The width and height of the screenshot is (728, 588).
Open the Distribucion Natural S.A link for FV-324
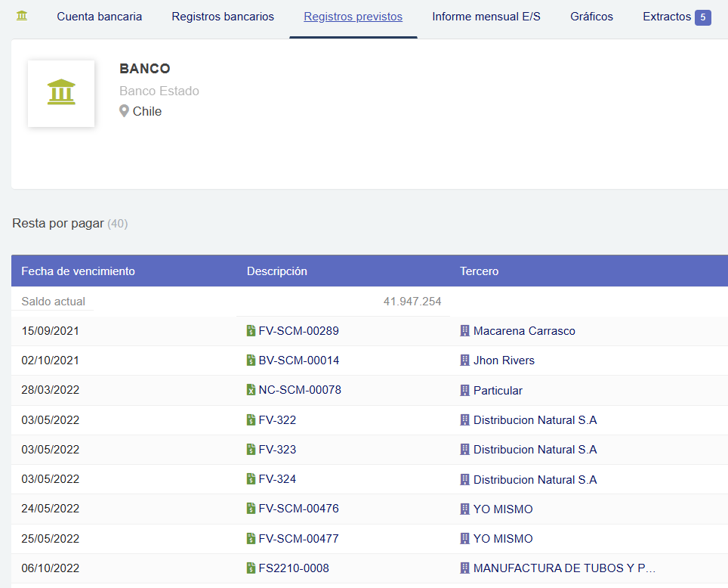535,480
